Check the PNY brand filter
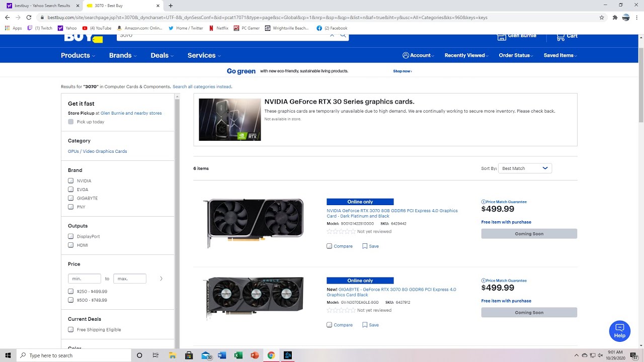The image size is (644, 362). point(70,207)
